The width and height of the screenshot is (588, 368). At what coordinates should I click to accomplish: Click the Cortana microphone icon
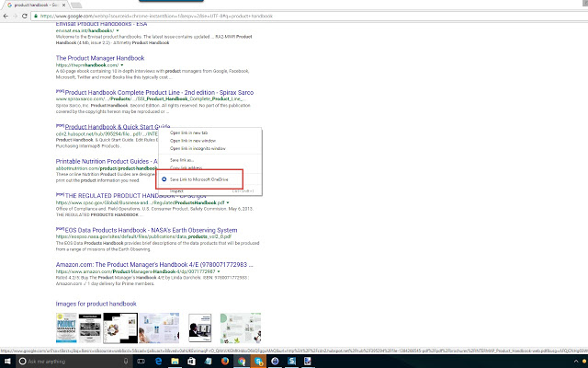(126, 362)
